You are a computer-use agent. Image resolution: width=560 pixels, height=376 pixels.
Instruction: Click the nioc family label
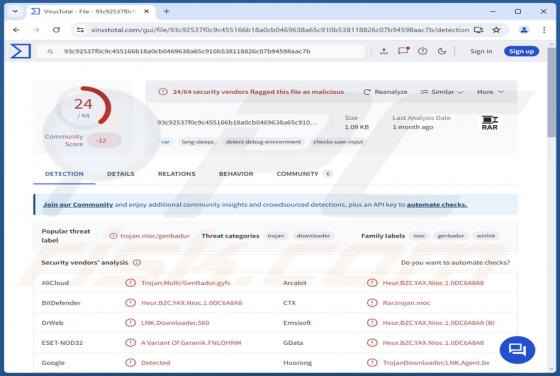pos(419,236)
